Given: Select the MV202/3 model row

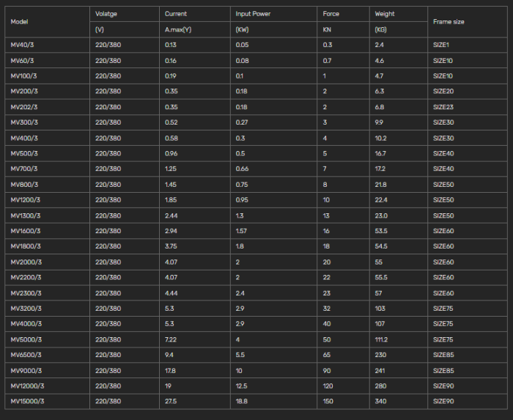Looking at the screenshot, I should point(25,107).
